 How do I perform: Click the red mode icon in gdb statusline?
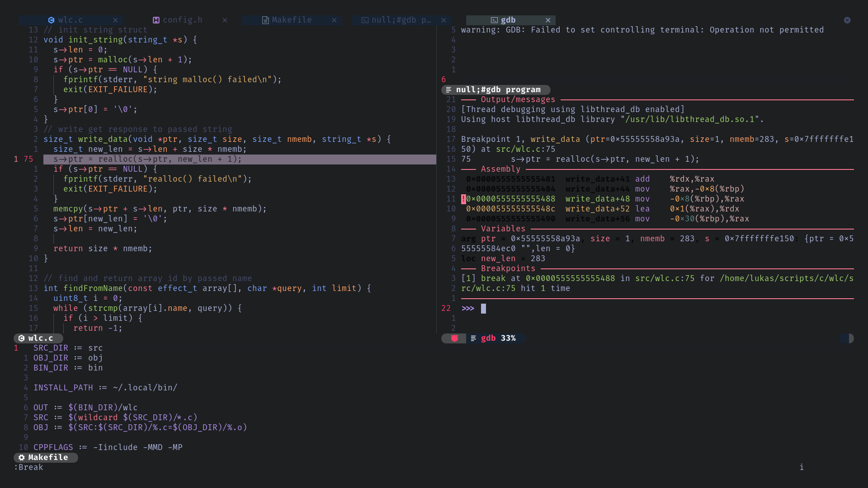455,338
